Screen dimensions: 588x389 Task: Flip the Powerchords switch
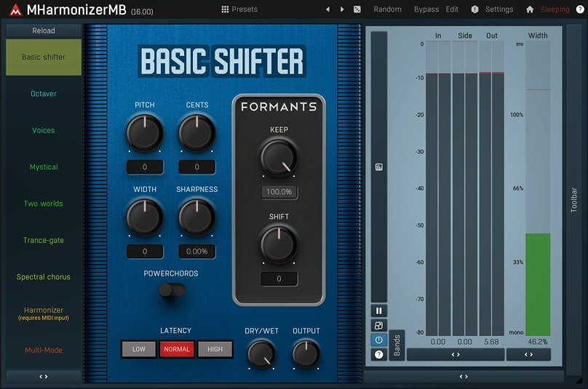172,291
